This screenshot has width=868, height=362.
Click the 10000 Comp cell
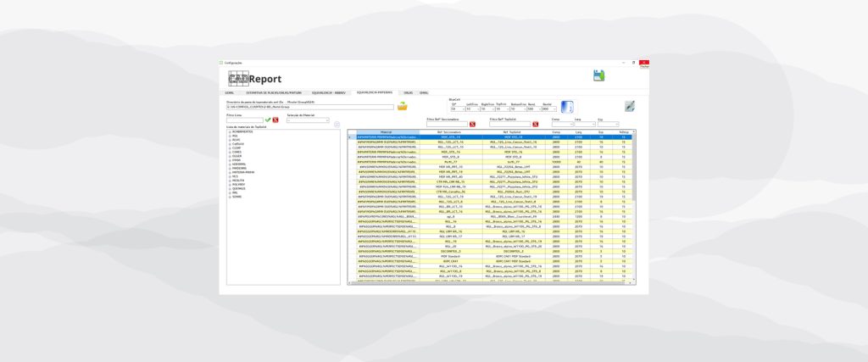(x=556, y=162)
